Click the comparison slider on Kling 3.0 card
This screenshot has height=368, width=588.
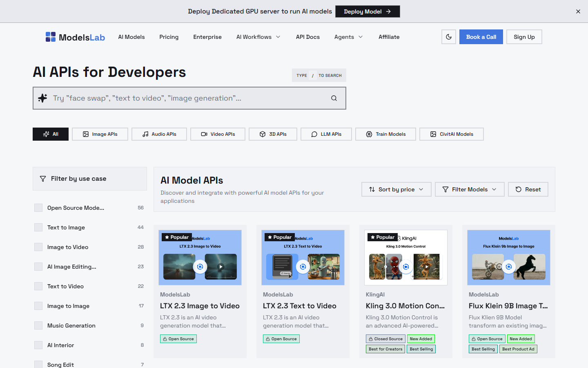406,267
